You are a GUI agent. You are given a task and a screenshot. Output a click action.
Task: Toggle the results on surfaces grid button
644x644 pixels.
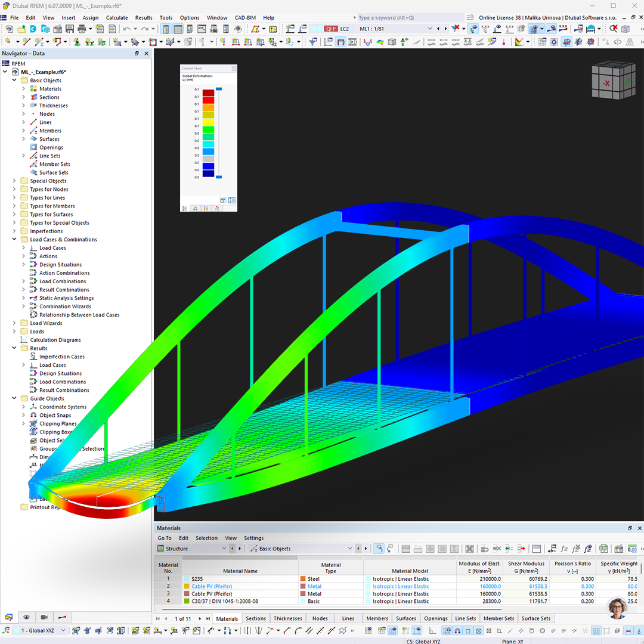[x=534, y=29]
